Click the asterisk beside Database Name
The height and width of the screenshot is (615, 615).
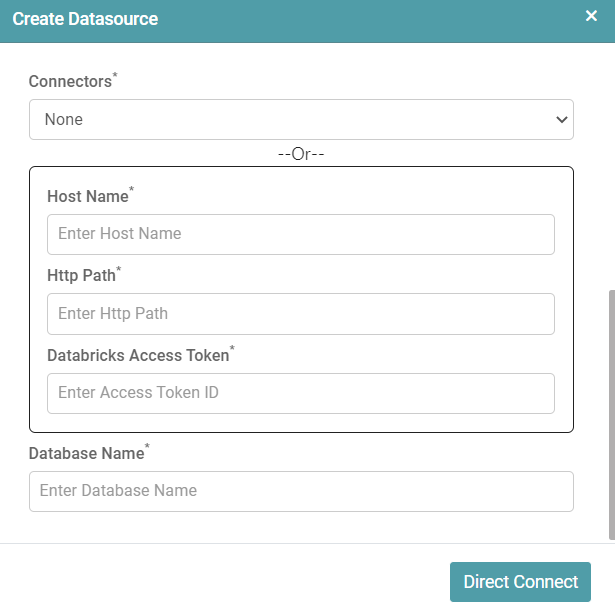[x=147, y=448]
